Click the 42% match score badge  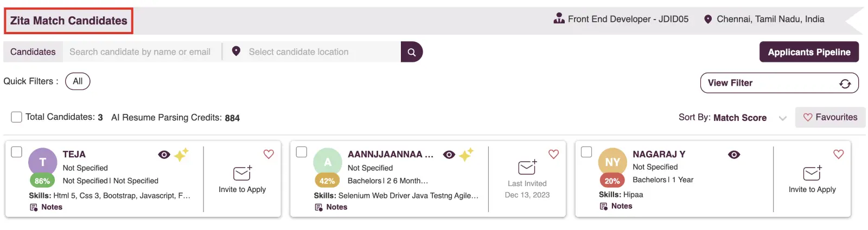(327, 181)
